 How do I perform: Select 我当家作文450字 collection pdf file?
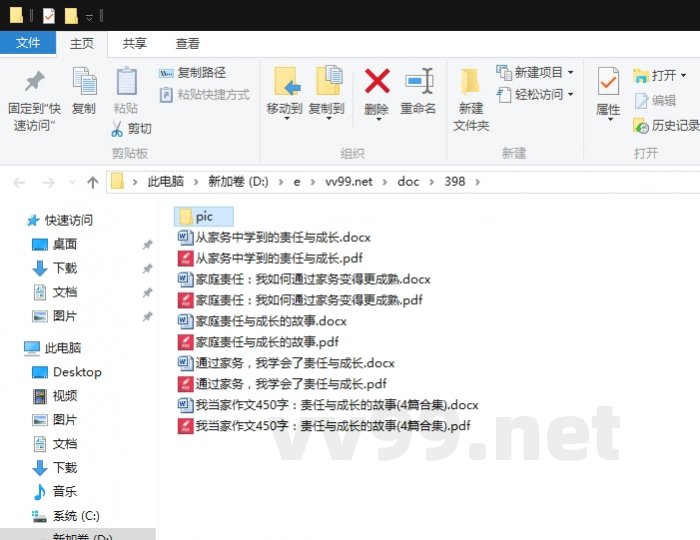[324, 426]
